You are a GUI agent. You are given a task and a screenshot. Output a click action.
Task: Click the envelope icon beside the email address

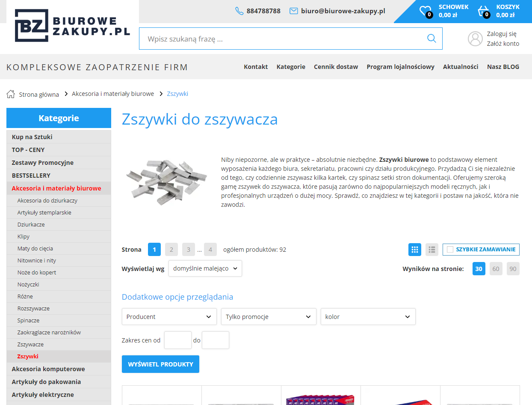click(294, 11)
